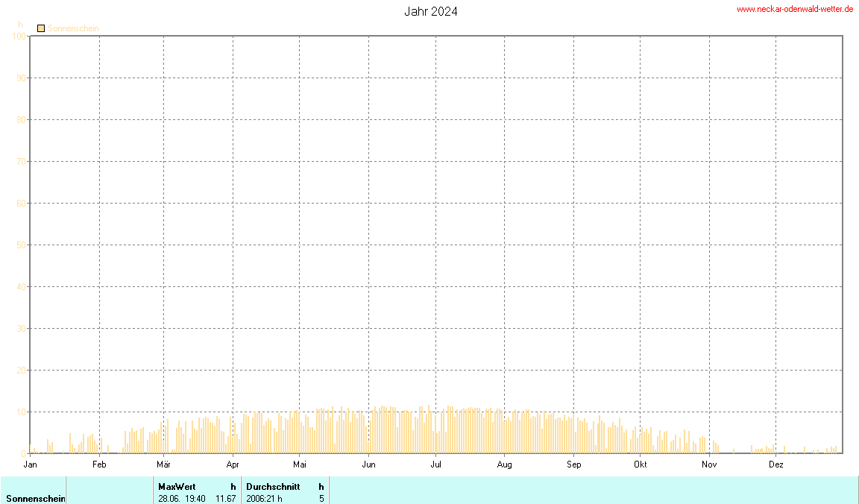Select the 'Jahr 2024' chart title
859x504 pixels.
pyautogui.click(x=431, y=11)
